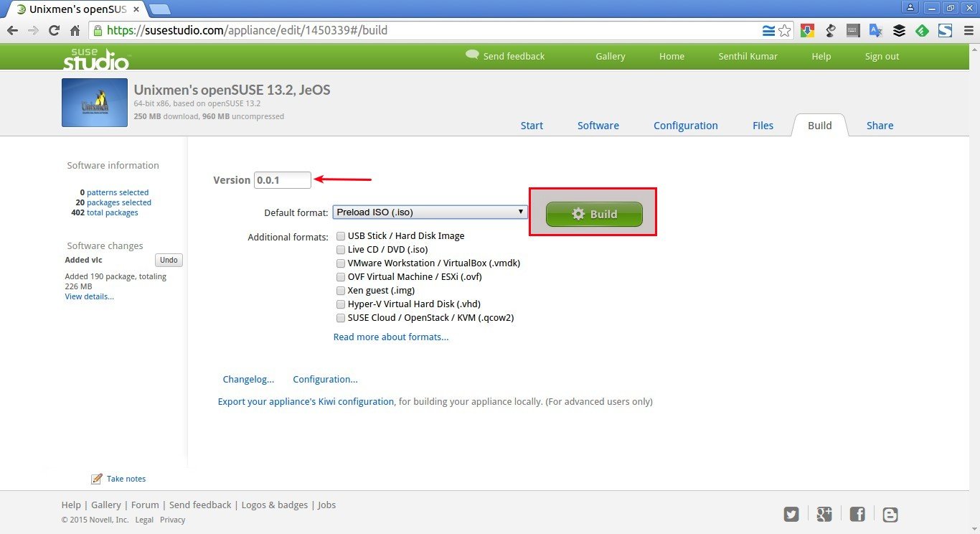
Task: Open the total packages link
Action: [x=113, y=212]
